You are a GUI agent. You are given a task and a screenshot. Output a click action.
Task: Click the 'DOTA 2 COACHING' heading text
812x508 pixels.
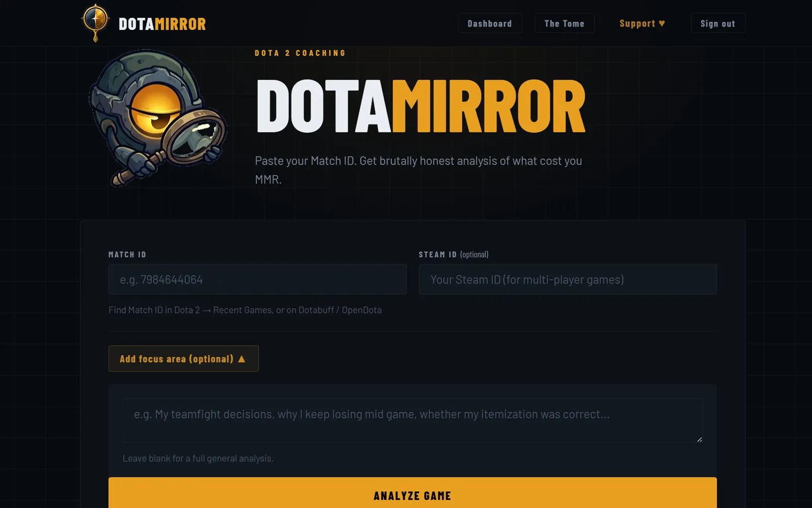point(300,53)
